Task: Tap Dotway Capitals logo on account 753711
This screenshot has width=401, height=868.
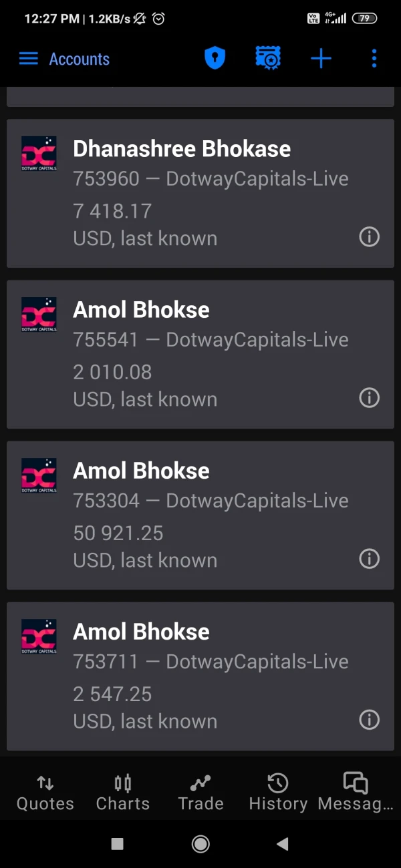Action: (39, 637)
